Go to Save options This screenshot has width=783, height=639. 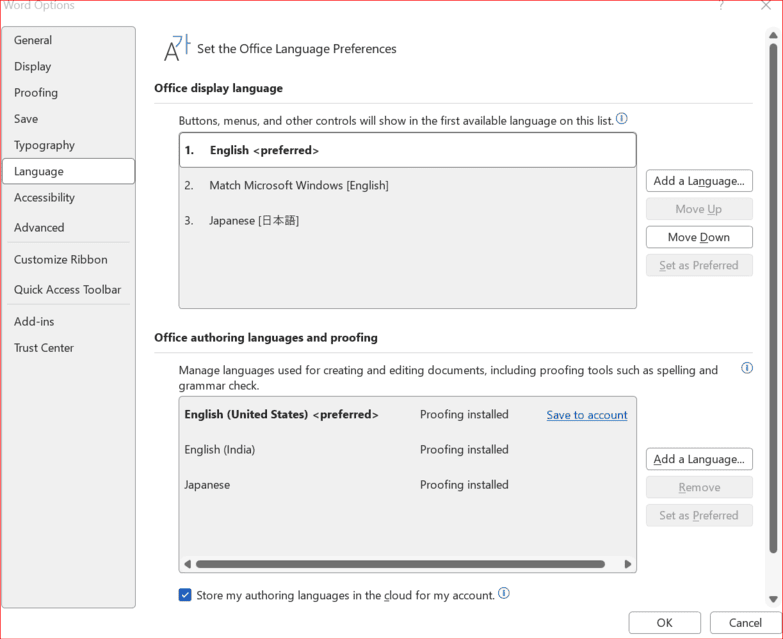(68, 119)
